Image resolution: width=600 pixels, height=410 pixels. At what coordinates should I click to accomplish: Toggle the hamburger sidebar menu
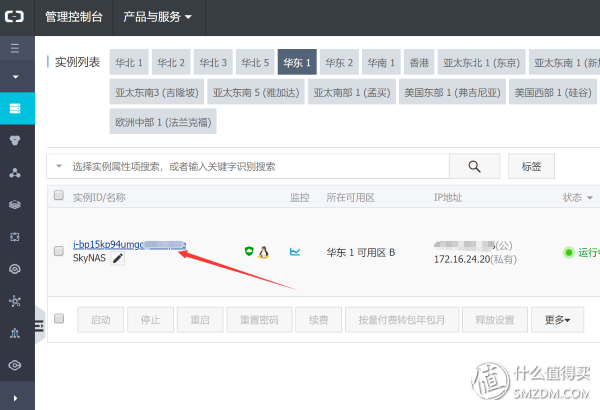[x=15, y=48]
